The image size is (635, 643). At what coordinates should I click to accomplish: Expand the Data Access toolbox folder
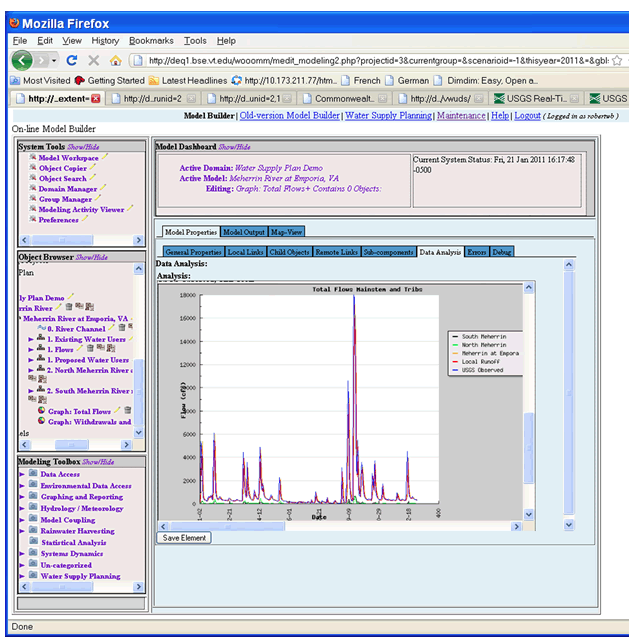22,474
